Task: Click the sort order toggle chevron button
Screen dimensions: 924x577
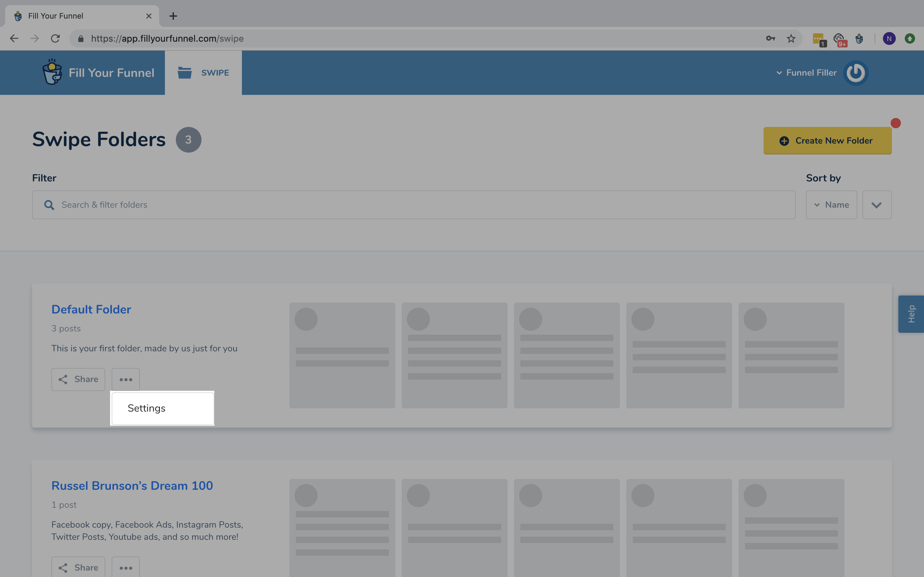Action: tap(877, 205)
